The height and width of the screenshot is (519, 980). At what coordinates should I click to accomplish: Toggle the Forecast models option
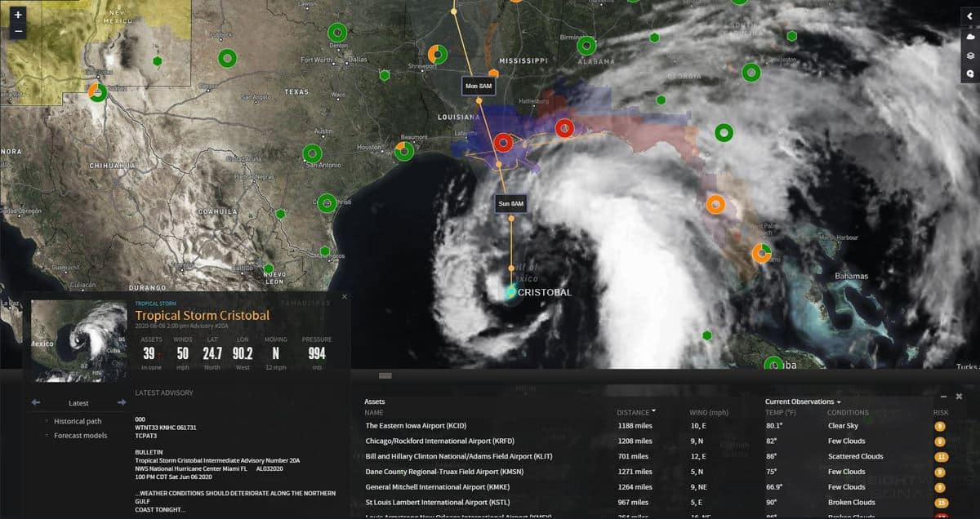(80, 435)
